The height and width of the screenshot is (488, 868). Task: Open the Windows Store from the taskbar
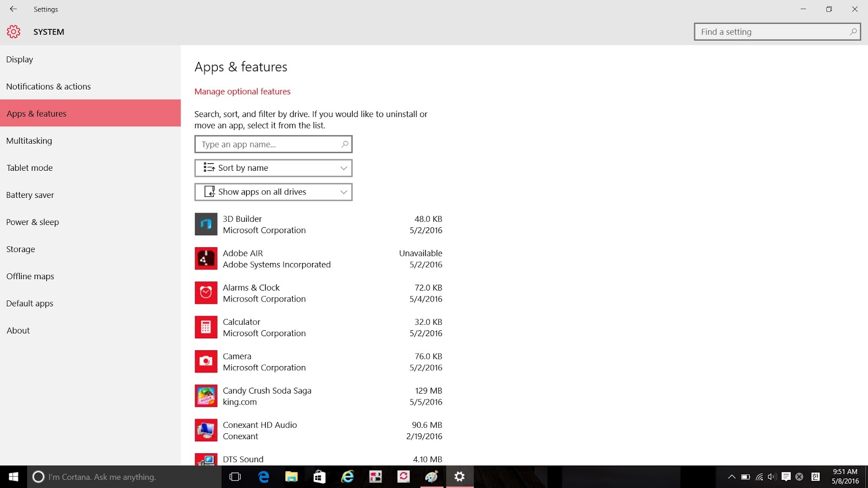(x=319, y=477)
